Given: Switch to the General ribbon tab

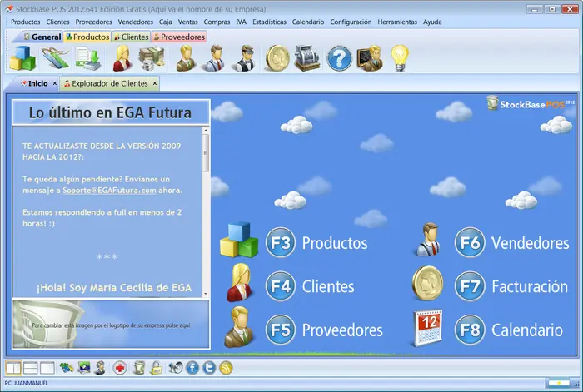Looking at the screenshot, I should click(x=42, y=37).
